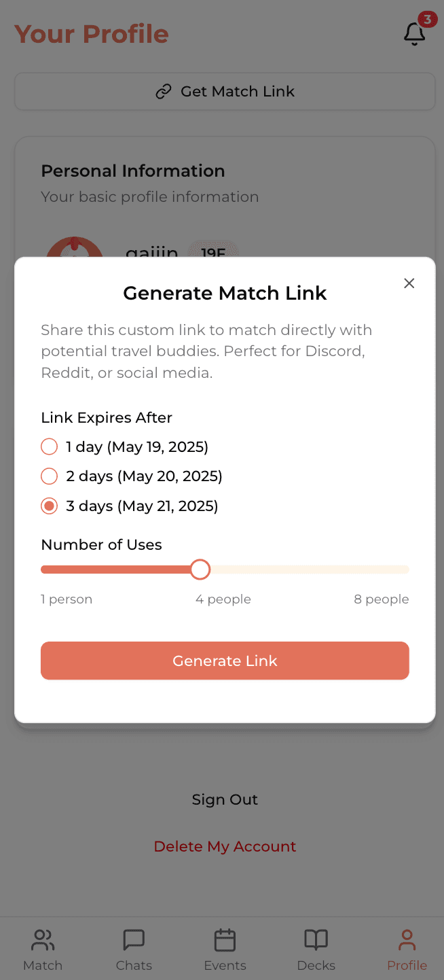Click the Get Match Link button
444x980 pixels.
[225, 91]
